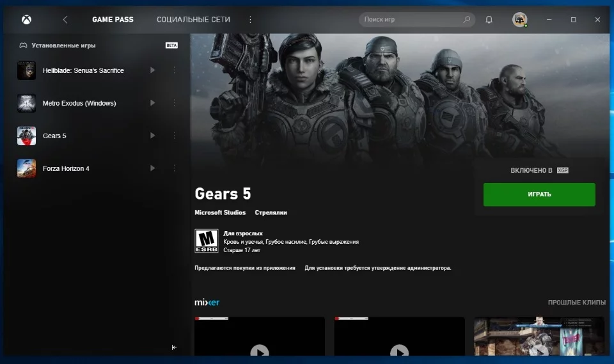Click the controller icon by Установленные игры
The height and width of the screenshot is (364, 614).
(23, 45)
